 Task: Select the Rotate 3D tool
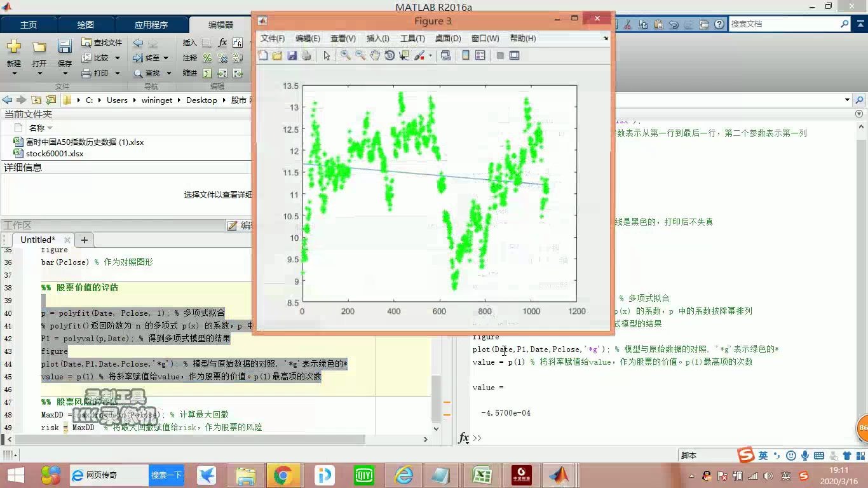(x=390, y=55)
